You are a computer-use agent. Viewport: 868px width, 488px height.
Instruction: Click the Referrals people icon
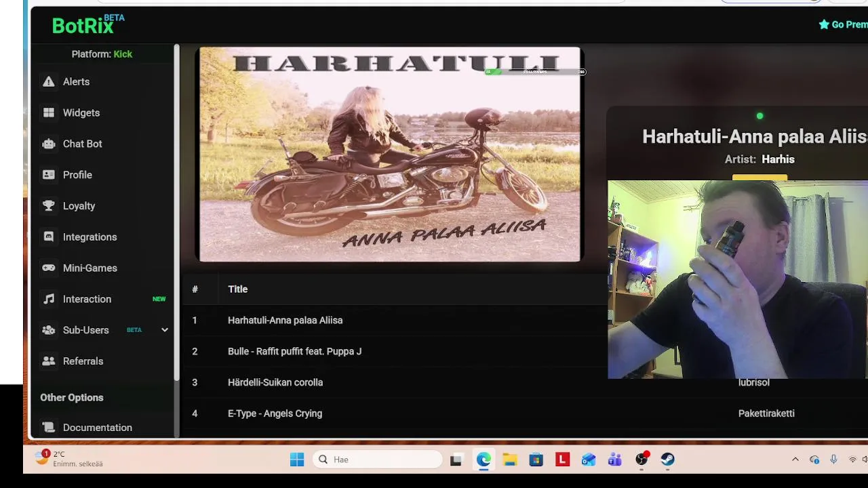point(48,361)
